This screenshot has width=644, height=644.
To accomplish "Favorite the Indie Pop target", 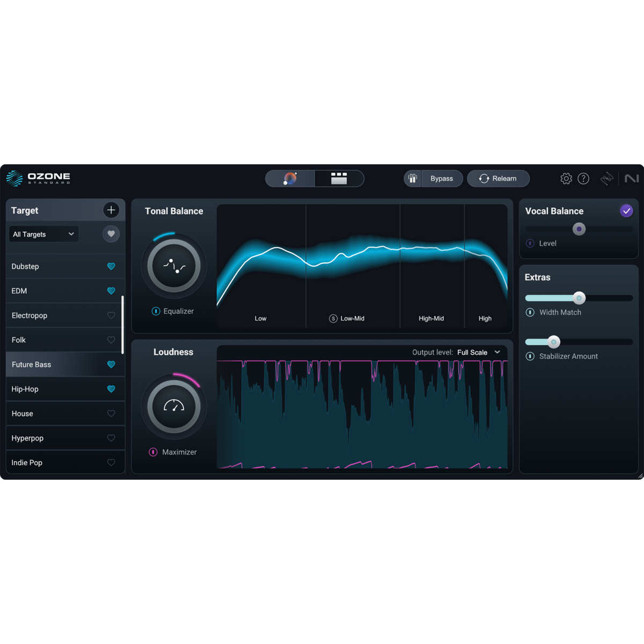I will point(111,463).
